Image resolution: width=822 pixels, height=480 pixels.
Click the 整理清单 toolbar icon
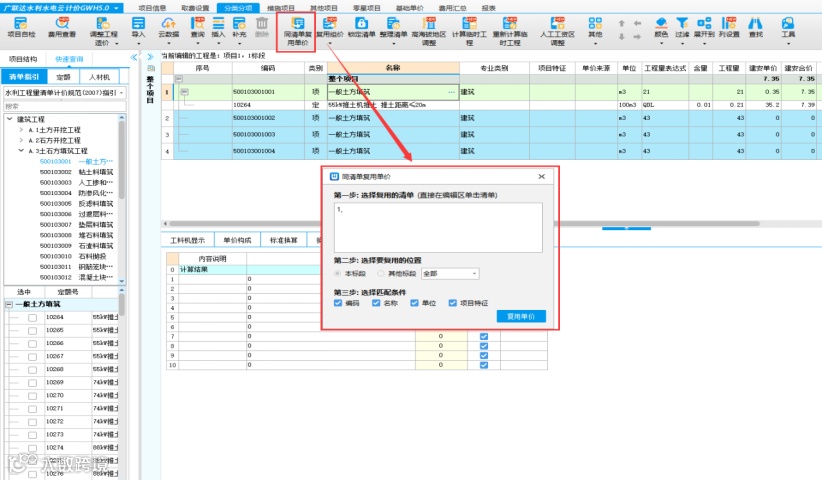[393, 28]
